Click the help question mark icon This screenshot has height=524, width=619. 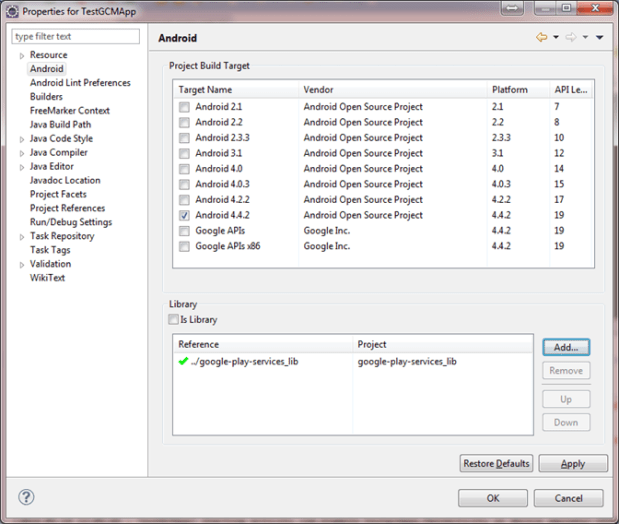coord(27,497)
